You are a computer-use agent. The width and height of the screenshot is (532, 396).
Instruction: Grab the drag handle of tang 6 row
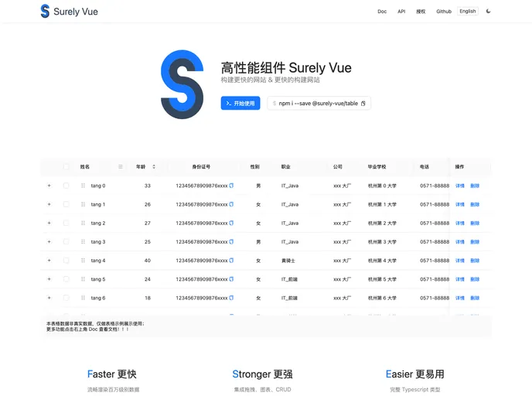[x=84, y=298]
